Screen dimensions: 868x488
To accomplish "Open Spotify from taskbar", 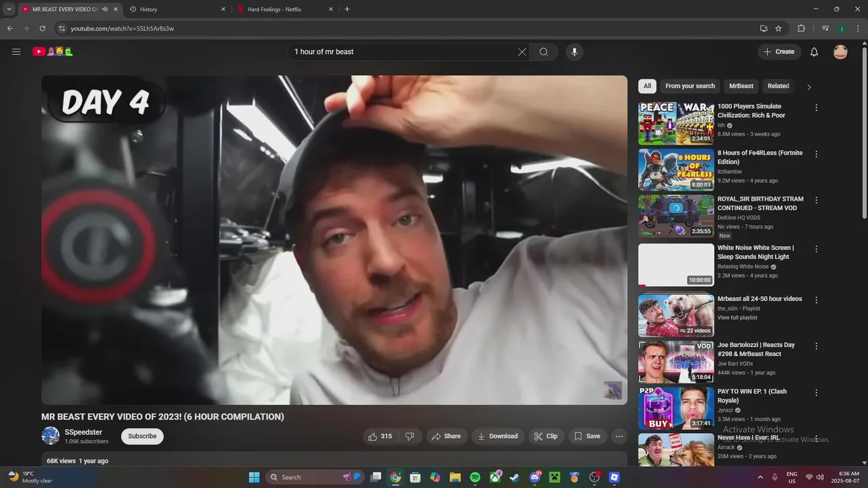I will click(475, 477).
